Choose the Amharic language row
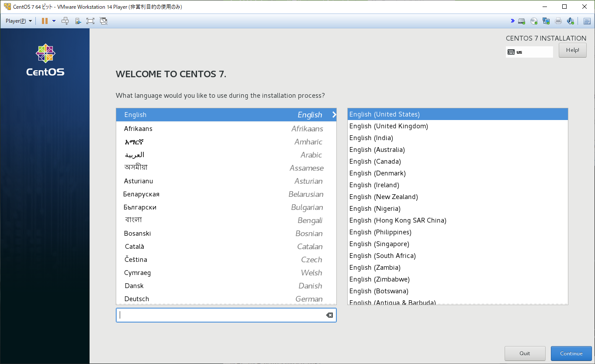The width and height of the screenshot is (595, 364). tap(226, 142)
